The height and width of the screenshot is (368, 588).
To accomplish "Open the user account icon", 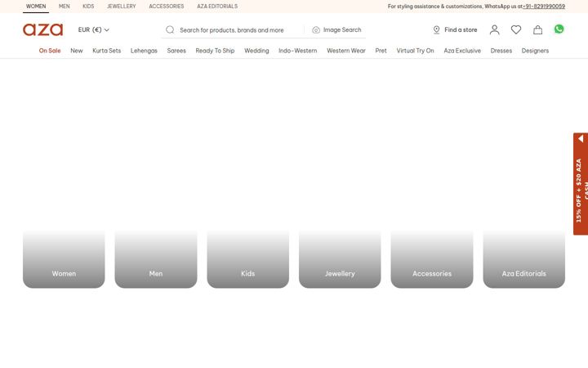I will click(x=494, y=29).
